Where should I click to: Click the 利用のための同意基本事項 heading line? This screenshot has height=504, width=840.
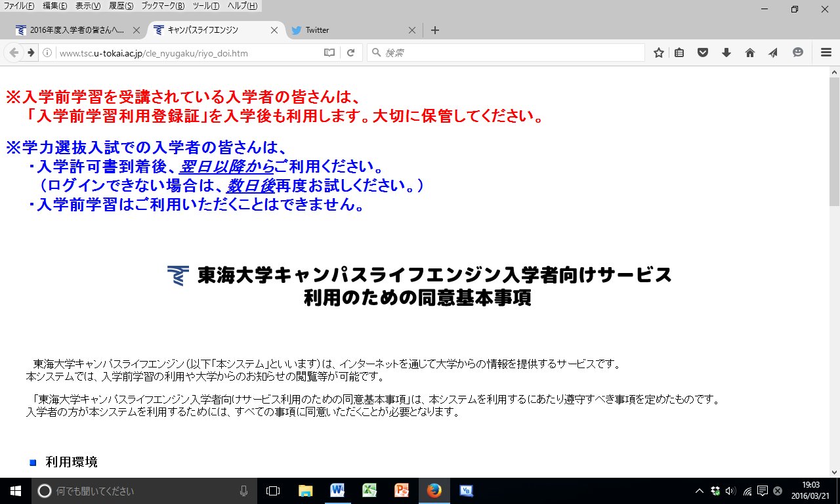417,298
